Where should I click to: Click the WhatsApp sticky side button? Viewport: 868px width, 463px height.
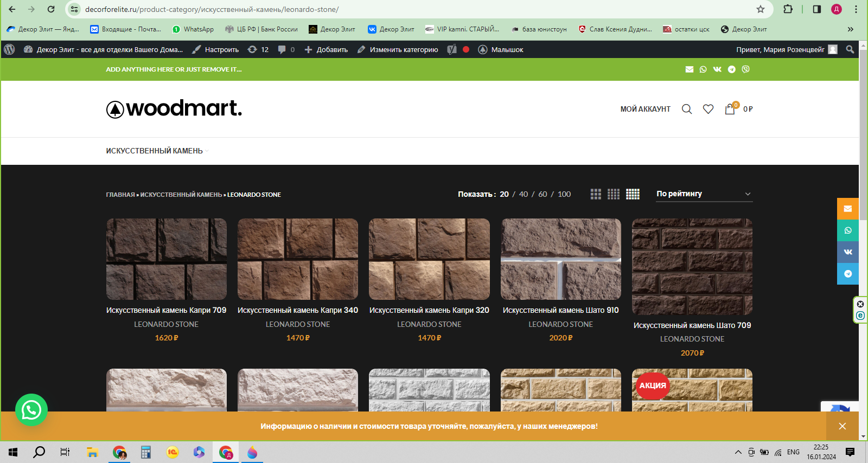pyautogui.click(x=848, y=230)
